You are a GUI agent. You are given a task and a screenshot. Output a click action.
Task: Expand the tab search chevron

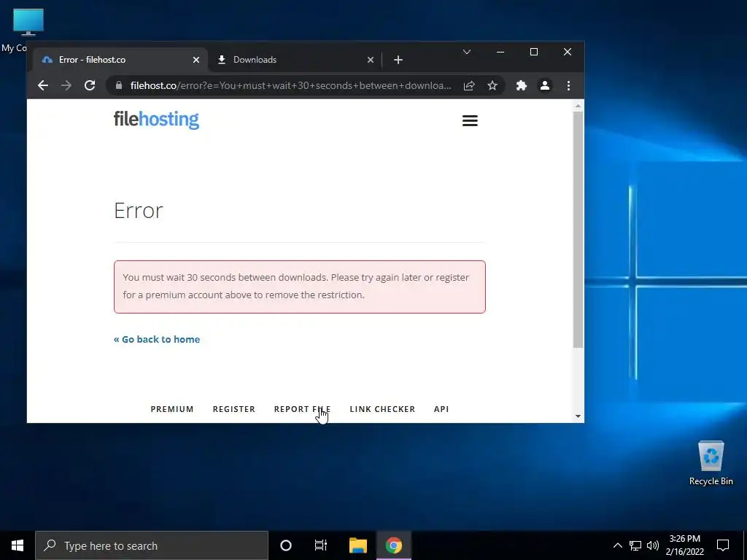coord(467,52)
